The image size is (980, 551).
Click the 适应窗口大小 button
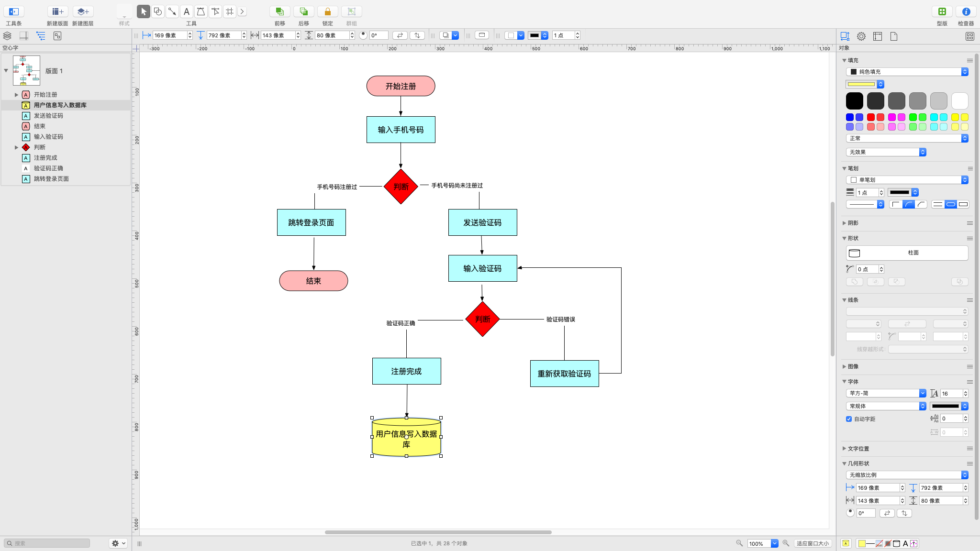(x=812, y=543)
